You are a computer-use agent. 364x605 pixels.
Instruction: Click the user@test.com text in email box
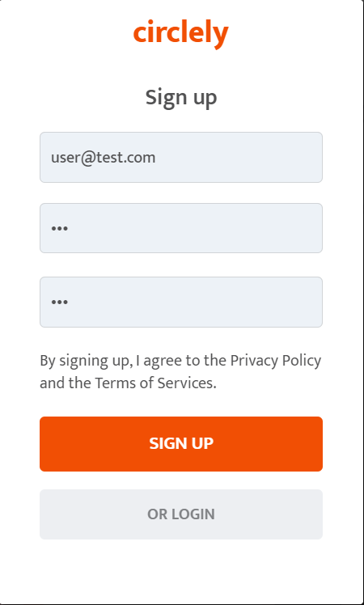(103, 158)
